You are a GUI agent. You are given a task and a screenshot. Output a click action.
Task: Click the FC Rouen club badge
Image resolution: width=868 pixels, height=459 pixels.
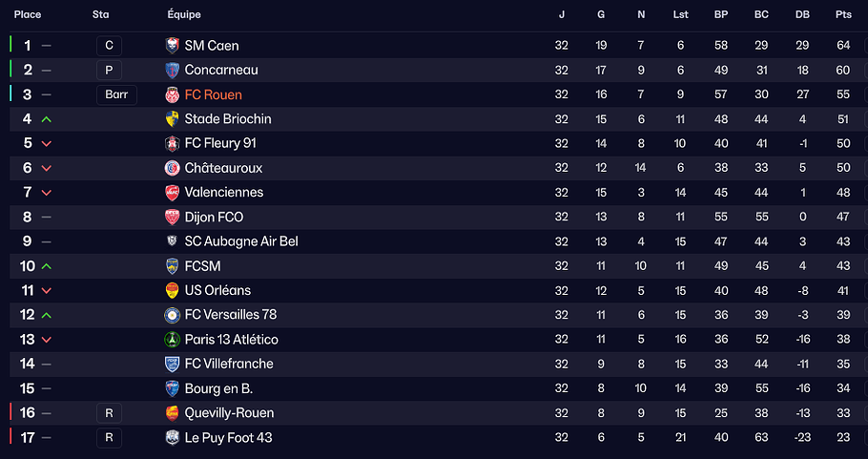tap(173, 94)
